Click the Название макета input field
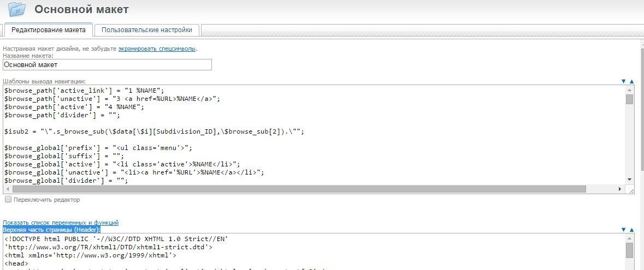The width and height of the screenshot is (644, 270). point(107,65)
